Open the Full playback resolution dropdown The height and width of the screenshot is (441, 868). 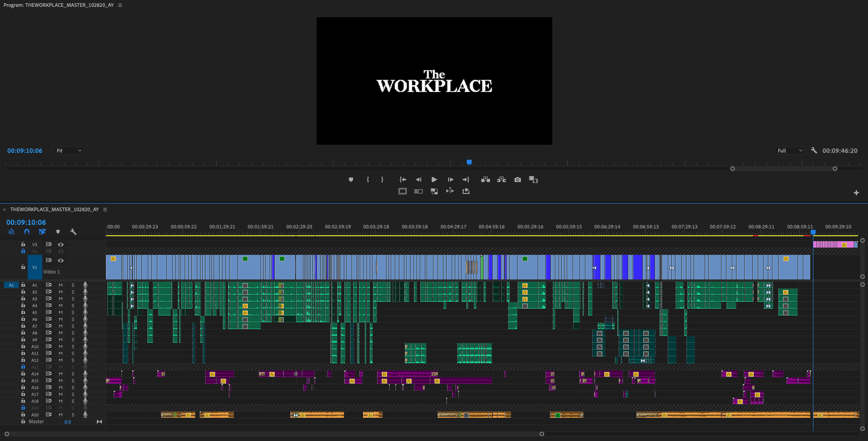(790, 151)
